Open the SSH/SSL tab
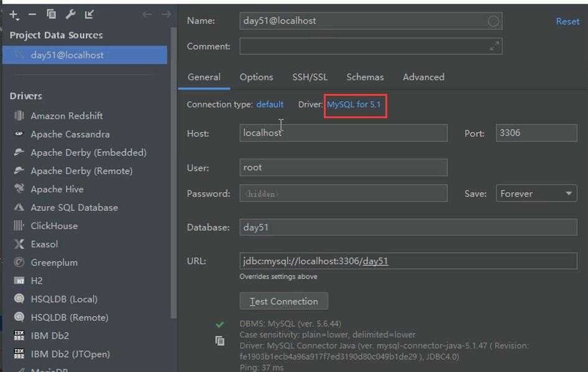This screenshot has height=372, width=588. click(310, 77)
